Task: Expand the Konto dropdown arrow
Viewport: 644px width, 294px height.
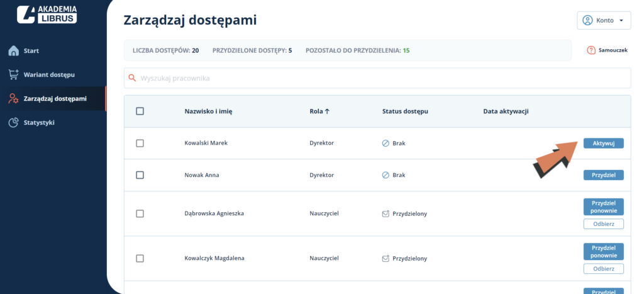Action: pyautogui.click(x=621, y=21)
